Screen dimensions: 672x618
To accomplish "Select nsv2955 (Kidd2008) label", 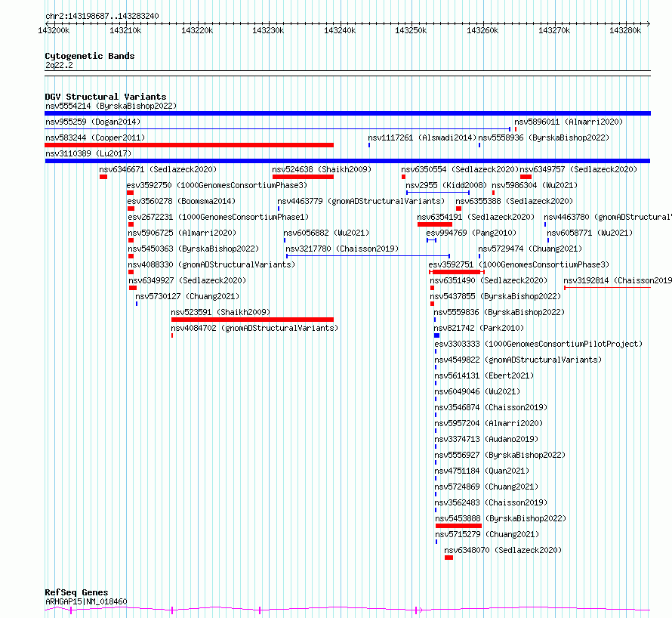I will 446,185.
